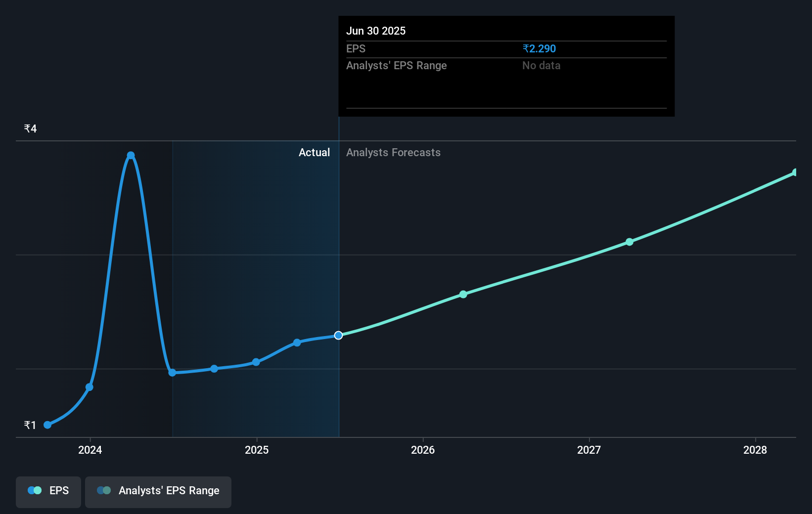Click the mid-2024 dip data point
812x514 pixels.
[x=172, y=373]
